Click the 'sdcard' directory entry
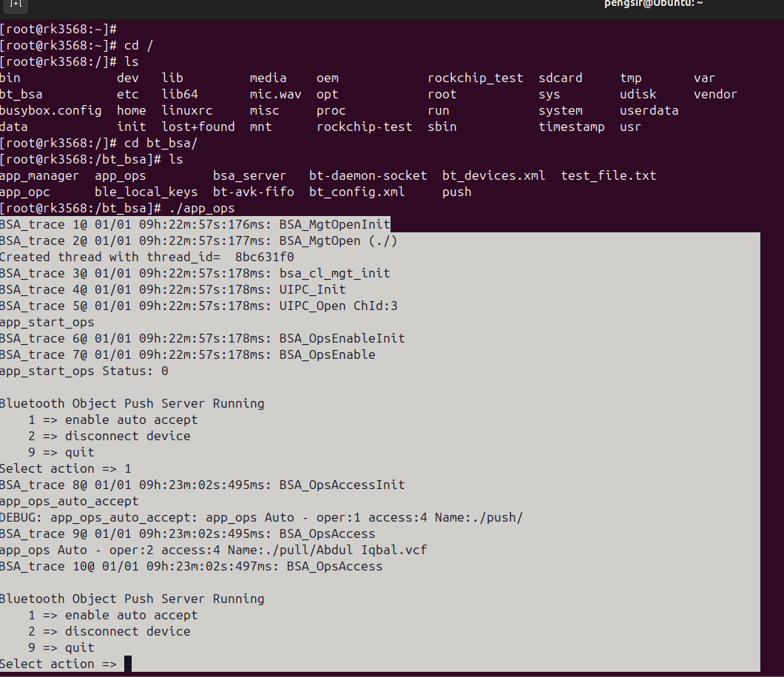The height and width of the screenshot is (677, 784). (x=561, y=78)
